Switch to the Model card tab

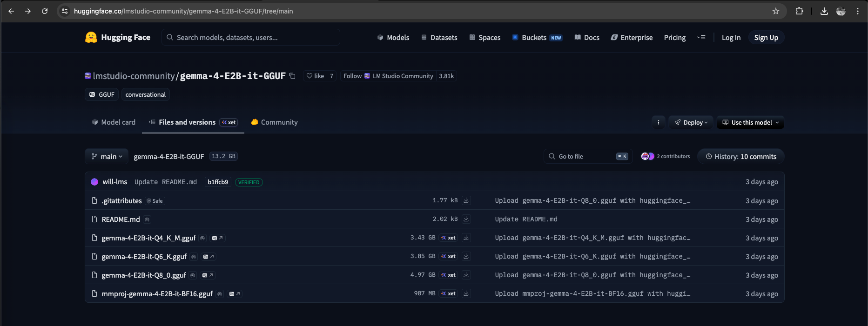(x=114, y=122)
